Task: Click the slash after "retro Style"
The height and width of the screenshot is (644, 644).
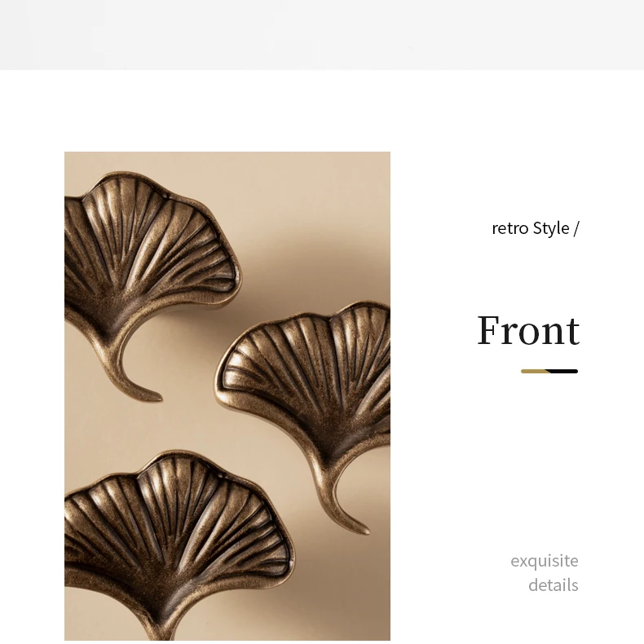Action: click(576, 228)
